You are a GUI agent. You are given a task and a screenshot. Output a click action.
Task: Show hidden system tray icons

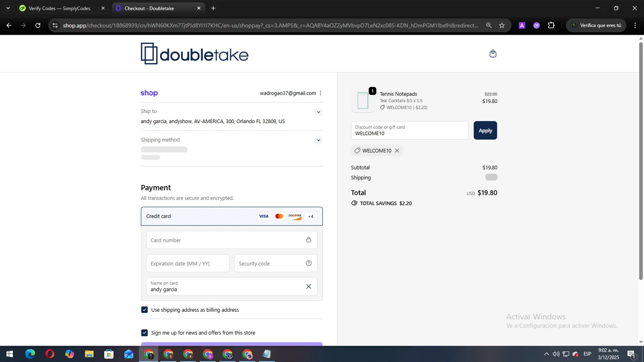546,354
